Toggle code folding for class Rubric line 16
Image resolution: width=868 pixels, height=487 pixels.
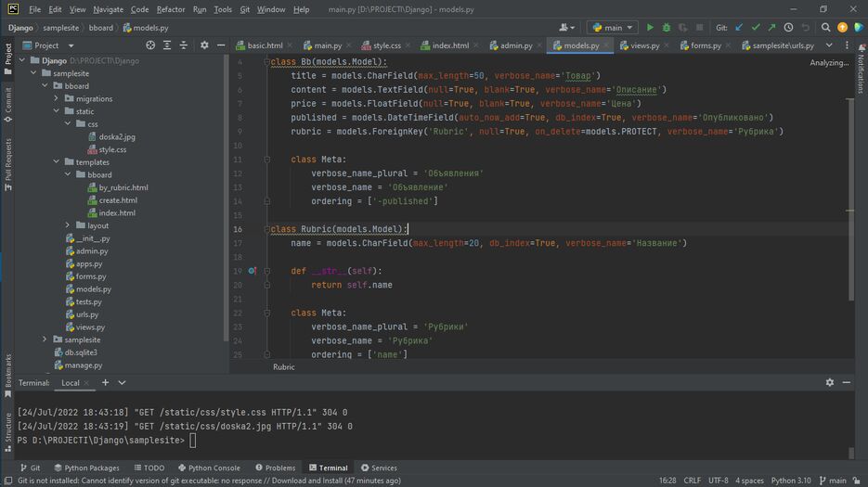tap(266, 229)
